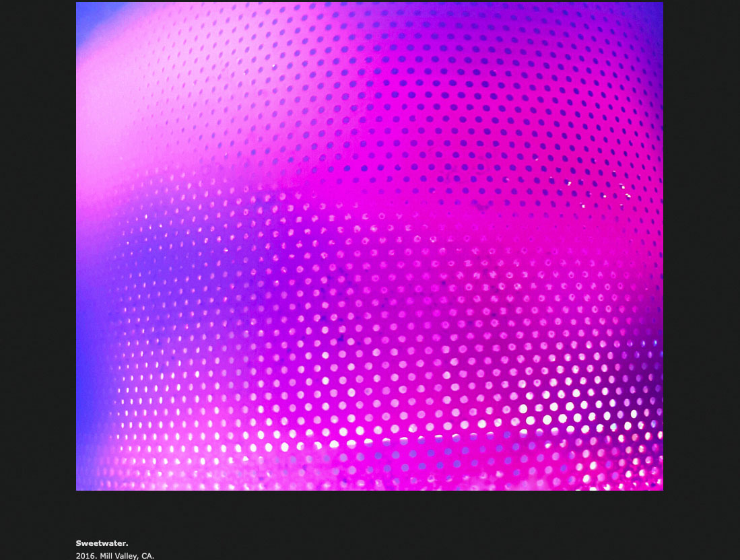
Task: Click the dark margin right of the photo
Action: [702, 269]
